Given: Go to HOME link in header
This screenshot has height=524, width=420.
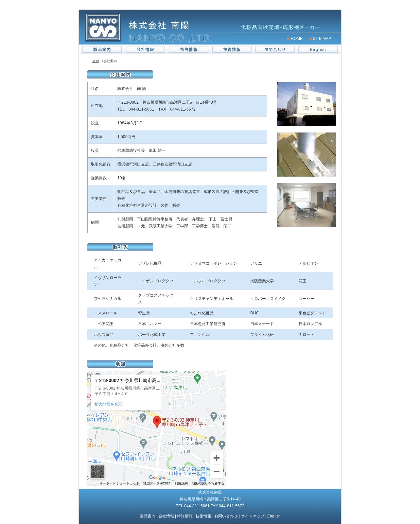Looking at the screenshot, I should [x=296, y=39].
